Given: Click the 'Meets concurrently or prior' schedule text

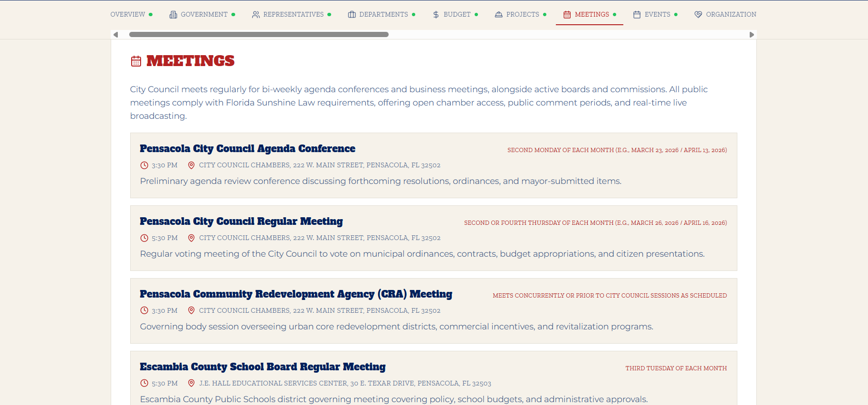Looking at the screenshot, I should point(610,296).
